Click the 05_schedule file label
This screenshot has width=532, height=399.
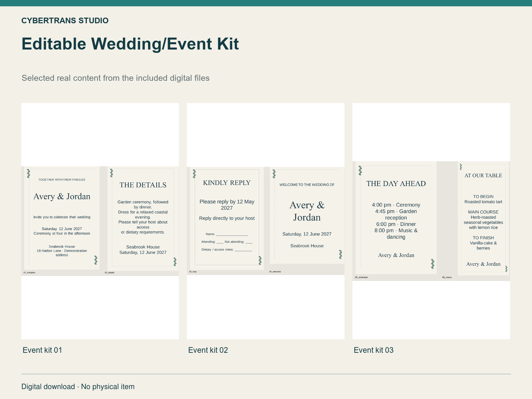[361, 277]
